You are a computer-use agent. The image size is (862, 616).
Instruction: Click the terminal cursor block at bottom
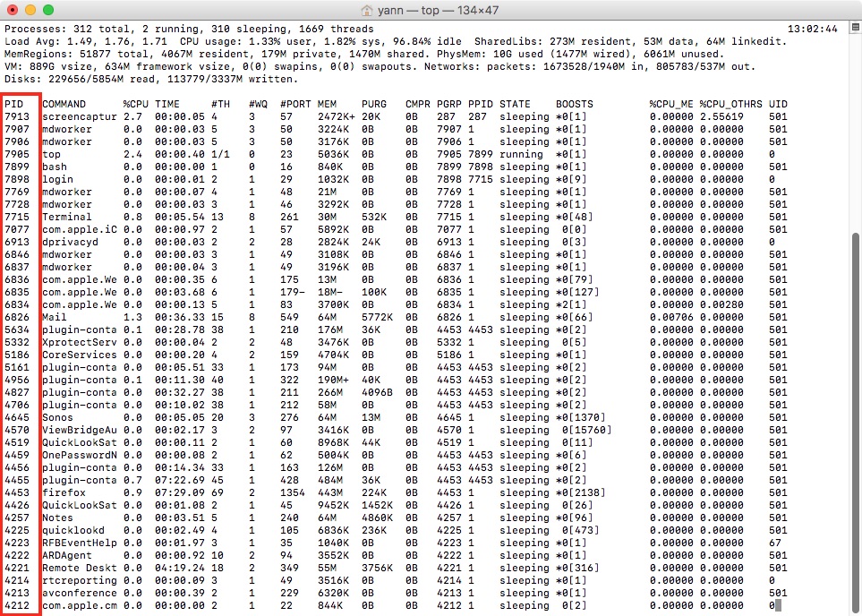(778, 606)
